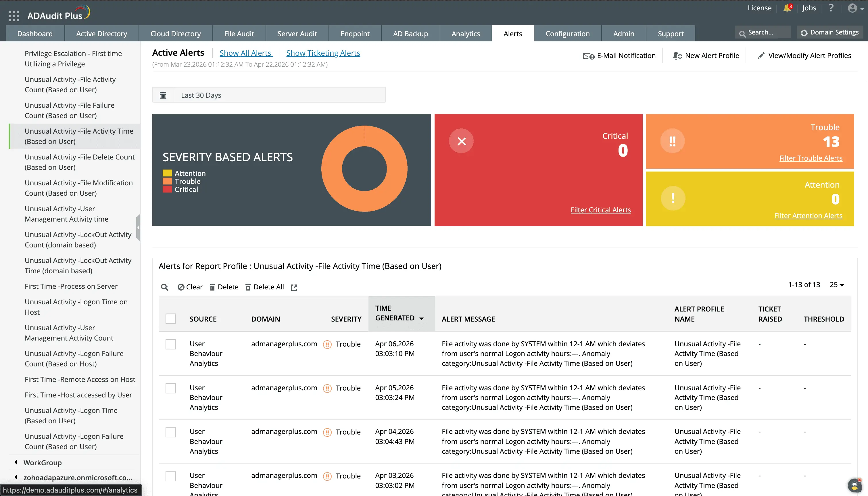Viewport: 868px width, 496px height.
Task: Select Privilege Escalation - First time Utilizing profile
Action: coord(73,59)
